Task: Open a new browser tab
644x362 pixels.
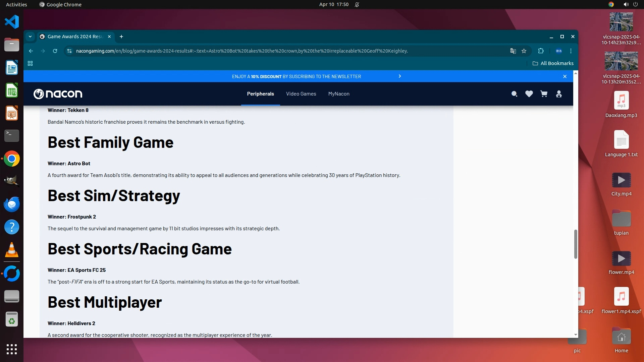Action: click(x=121, y=37)
